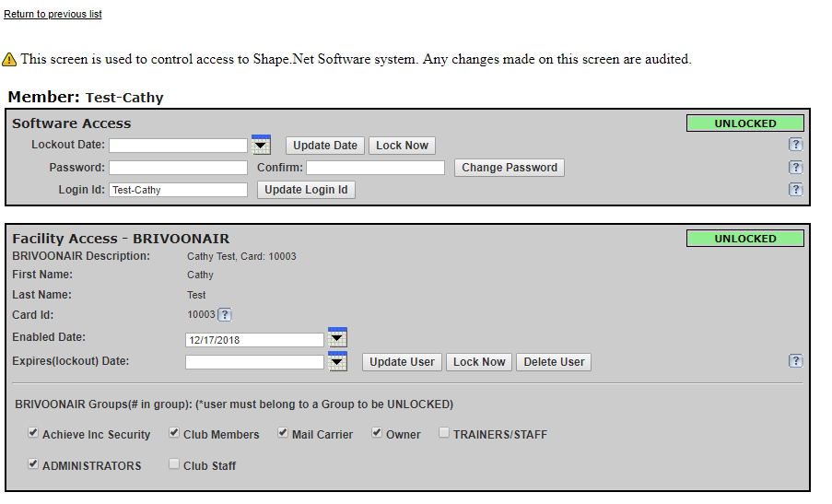The image size is (832, 504).
Task: Click Lock Now in Software Access
Action: pos(402,146)
